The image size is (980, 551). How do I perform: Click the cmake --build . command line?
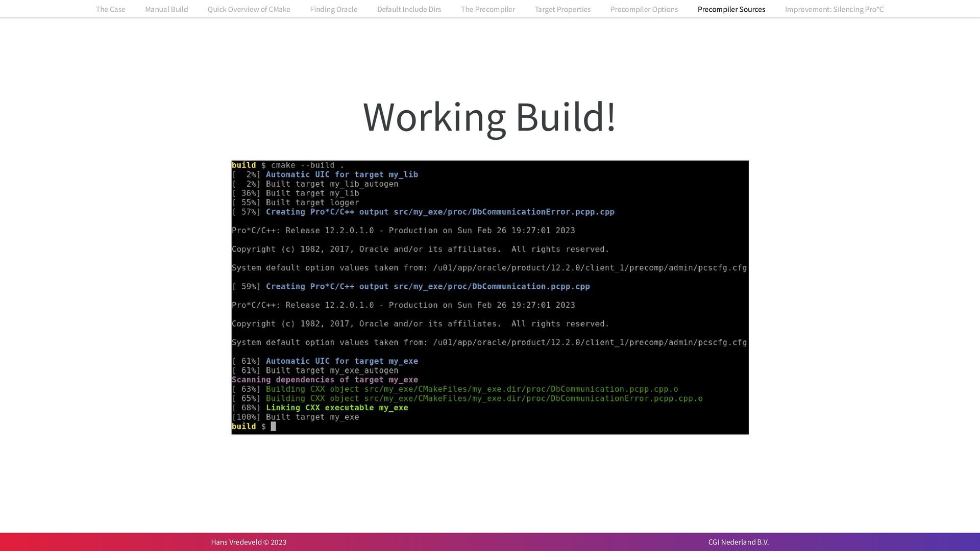pyautogui.click(x=307, y=165)
